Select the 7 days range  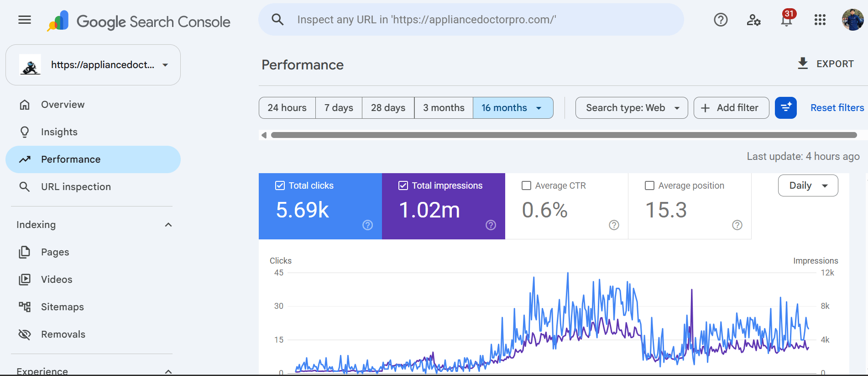339,108
